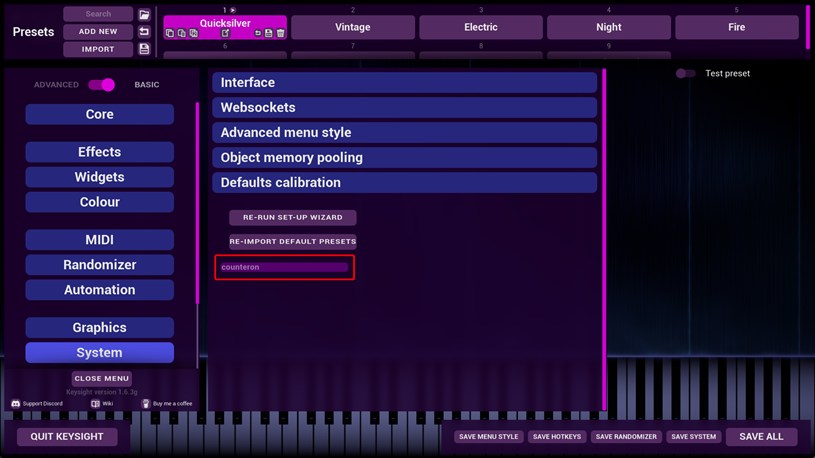Click SAVE RANDOMIZER button
This screenshot has width=815, height=458.
click(626, 437)
